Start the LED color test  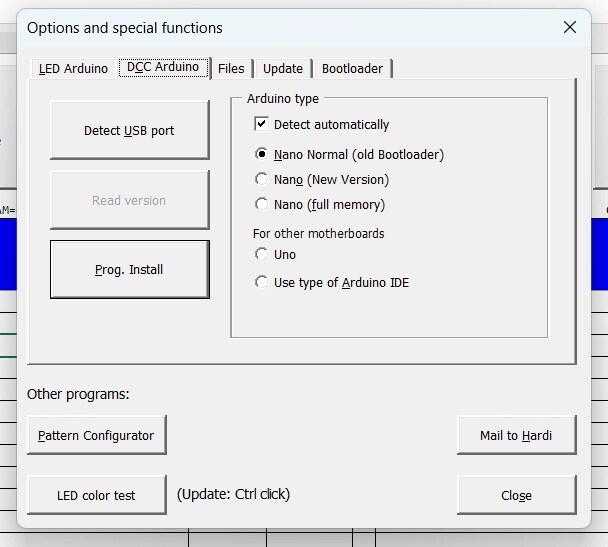click(96, 495)
